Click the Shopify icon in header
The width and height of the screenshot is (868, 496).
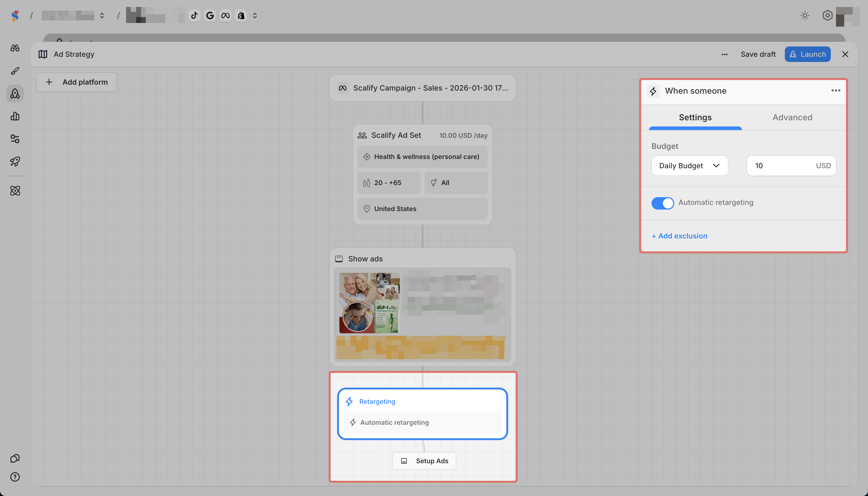click(x=241, y=15)
